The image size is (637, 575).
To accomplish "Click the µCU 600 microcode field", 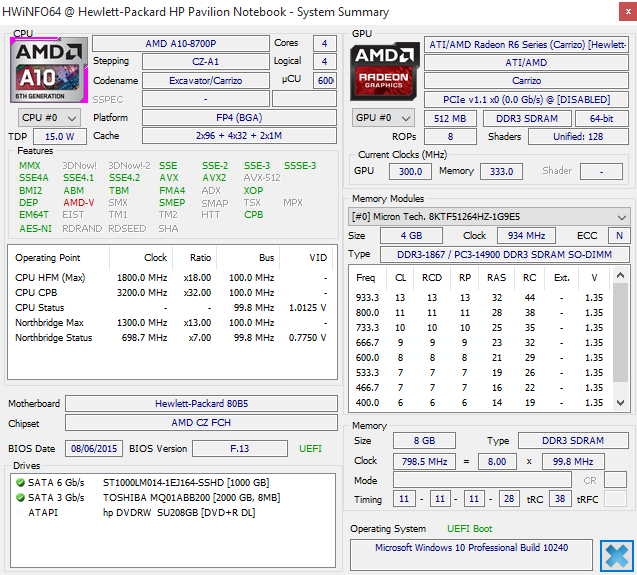I will tap(325, 80).
